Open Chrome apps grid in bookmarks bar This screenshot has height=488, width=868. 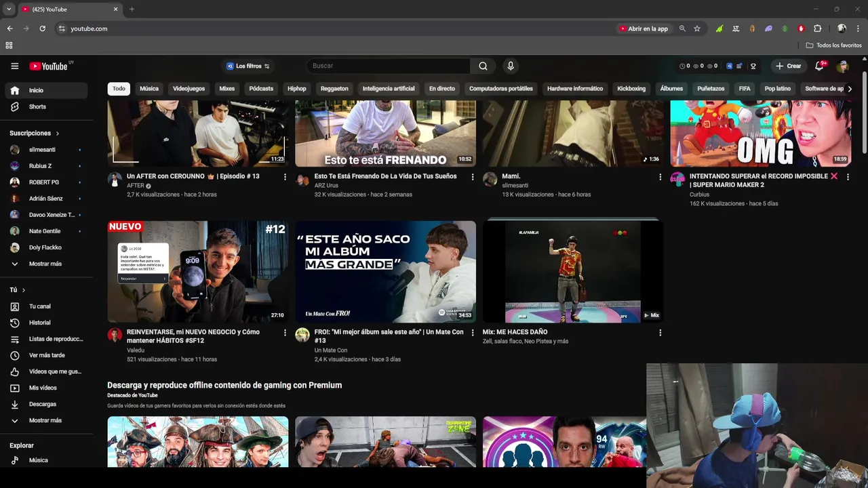[x=9, y=45]
